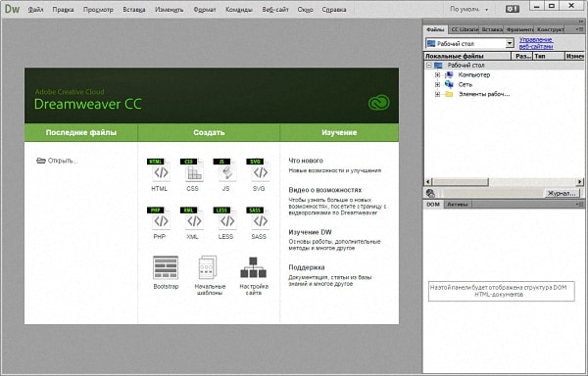Click the Управление веб-сайтами link
The height and width of the screenshot is (376, 588).
coord(536,43)
